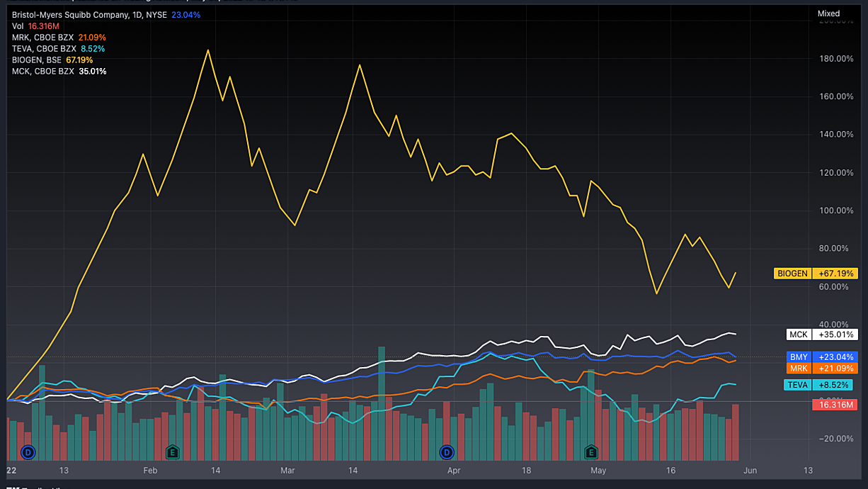This screenshot has height=489, width=868.
Task: Select the BIOGEN, BSE legend row
Action: tap(52, 60)
